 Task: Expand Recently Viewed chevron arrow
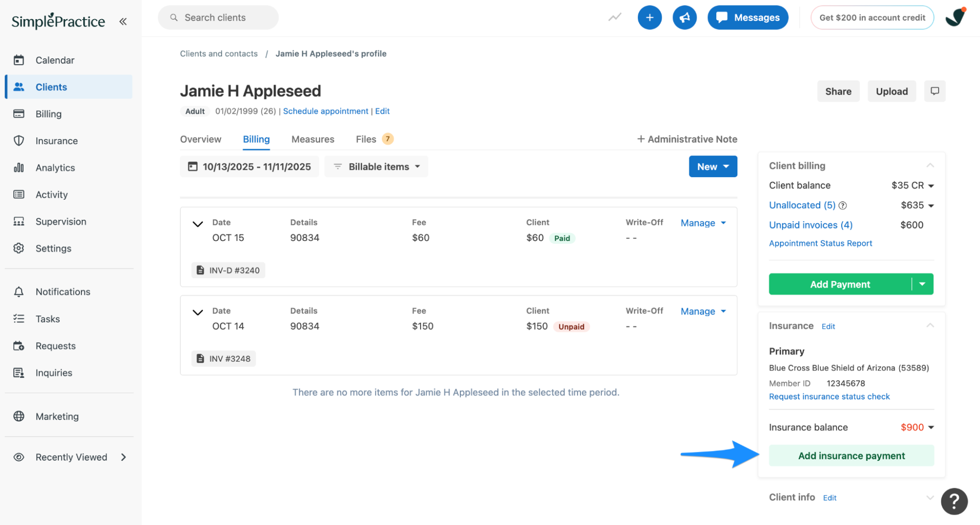click(x=124, y=457)
